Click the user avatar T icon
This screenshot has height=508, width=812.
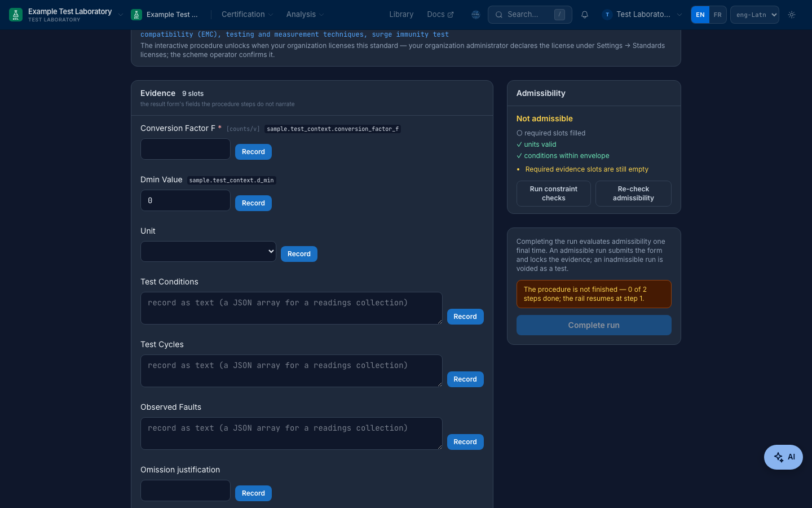pos(607,15)
